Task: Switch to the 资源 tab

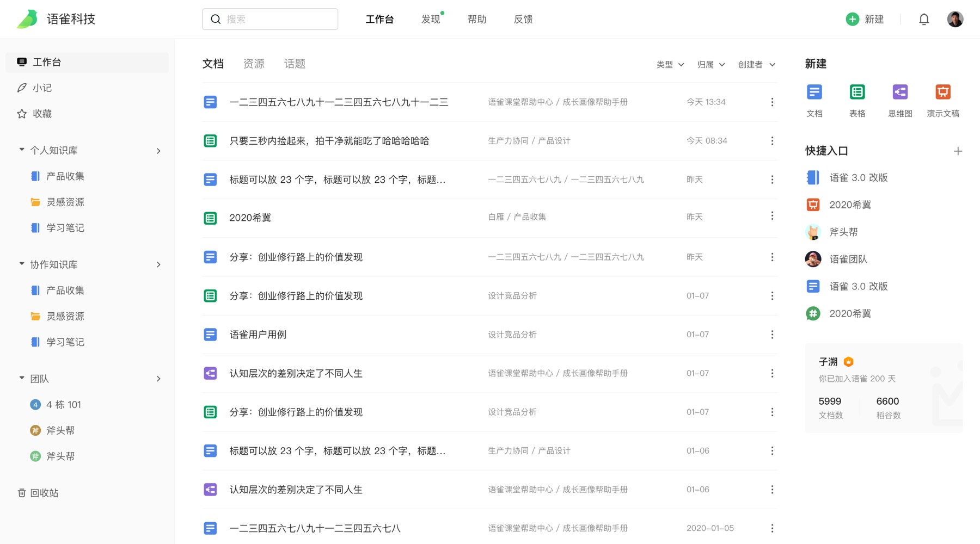Action: (254, 64)
